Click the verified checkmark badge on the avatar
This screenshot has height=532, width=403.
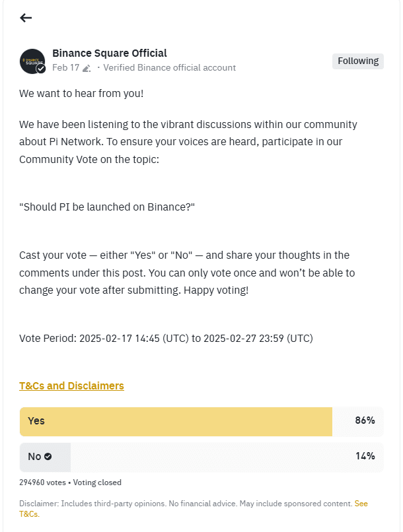(41, 69)
